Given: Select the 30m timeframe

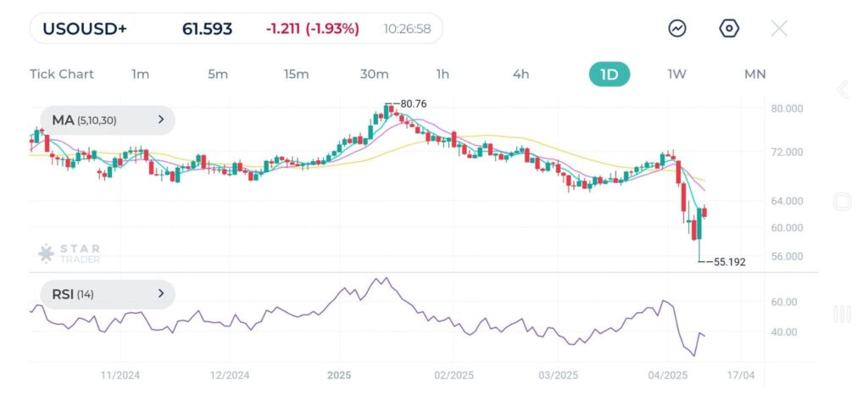Looking at the screenshot, I should pyautogui.click(x=374, y=74).
